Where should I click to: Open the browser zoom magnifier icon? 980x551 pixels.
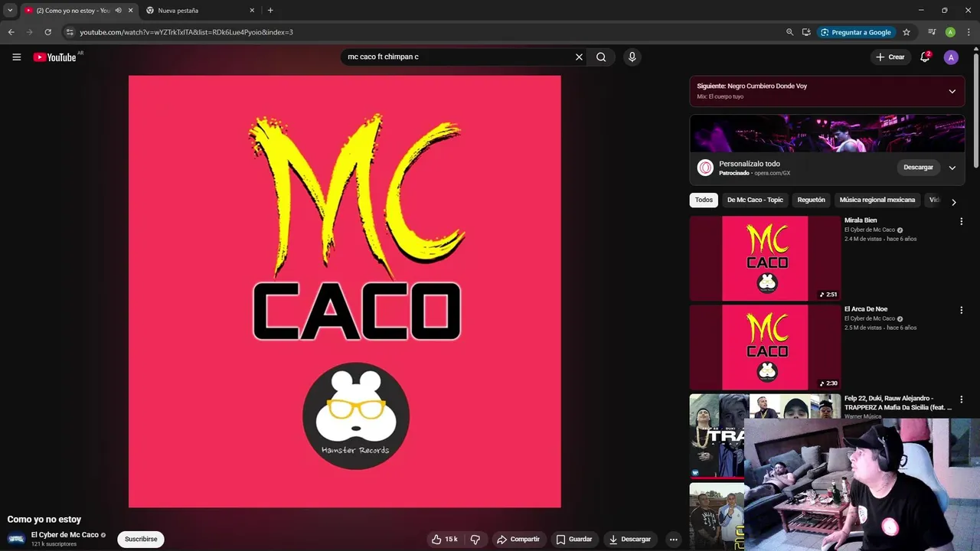pyautogui.click(x=789, y=32)
